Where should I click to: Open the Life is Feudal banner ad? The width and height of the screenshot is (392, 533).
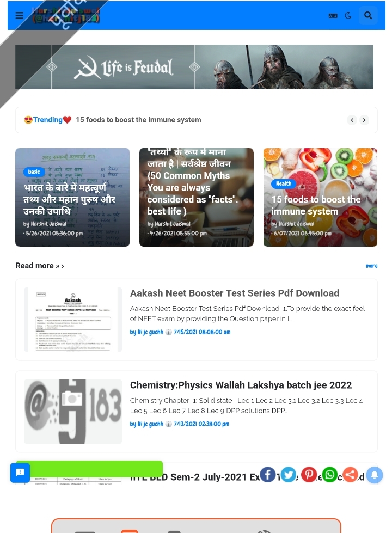tap(194, 67)
